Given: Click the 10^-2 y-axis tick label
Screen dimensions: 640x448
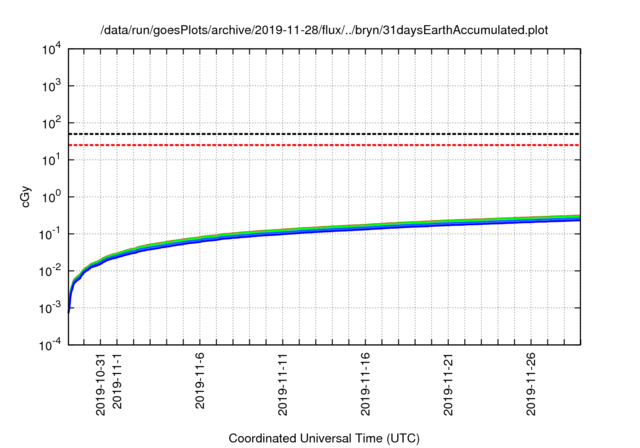Looking at the screenshot, I should tap(50, 271).
